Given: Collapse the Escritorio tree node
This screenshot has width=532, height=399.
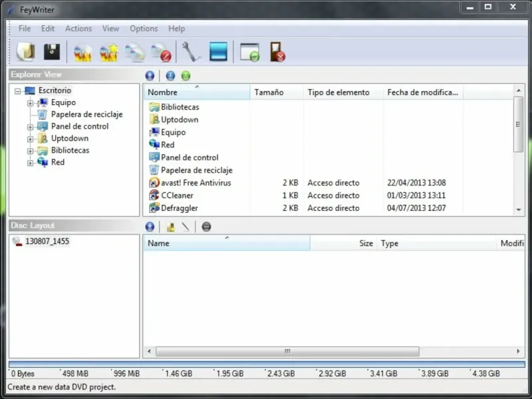Looking at the screenshot, I should 18,91.
